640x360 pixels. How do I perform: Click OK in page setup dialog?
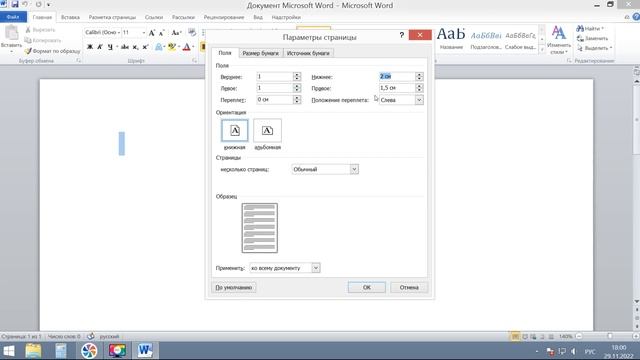click(x=367, y=287)
